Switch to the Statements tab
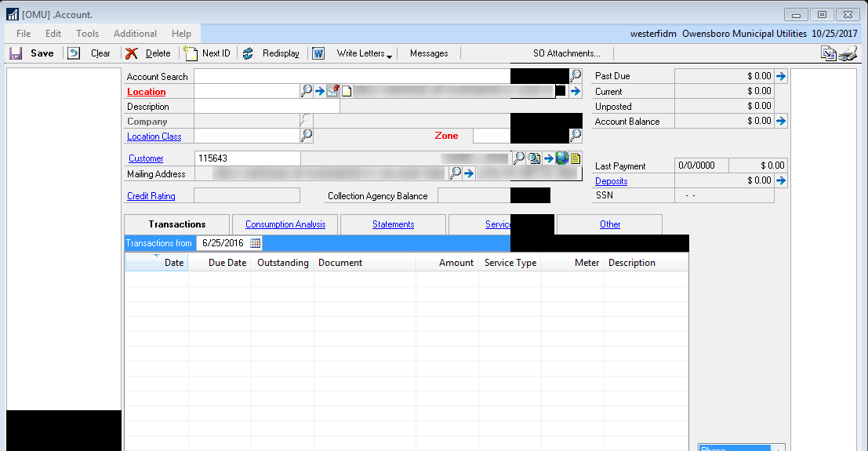 393,224
